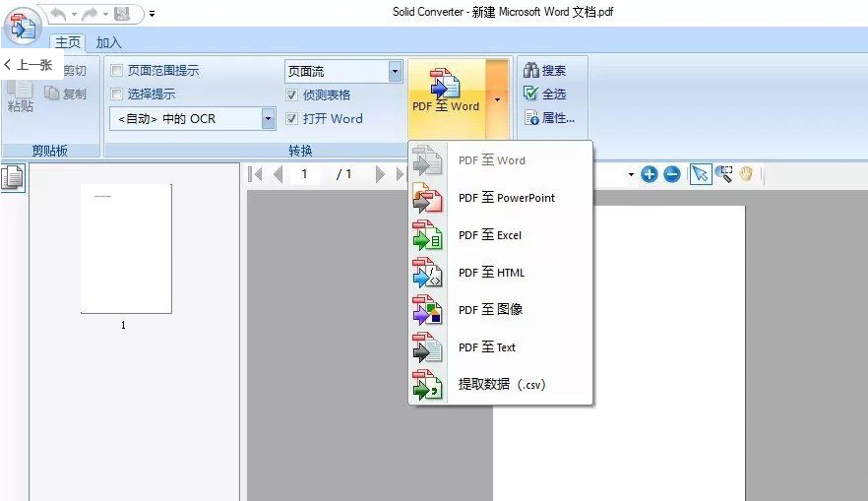Viewport: 868px width, 501px height.
Task: Switch to the 加入 ribbon tab
Action: pyautogui.click(x=108, y=42)
